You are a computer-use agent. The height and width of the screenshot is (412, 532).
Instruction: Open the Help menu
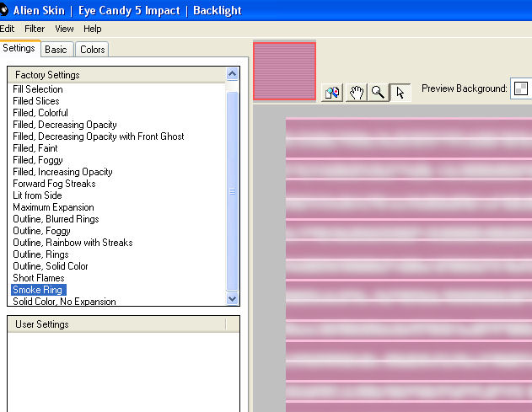[92, 29]
